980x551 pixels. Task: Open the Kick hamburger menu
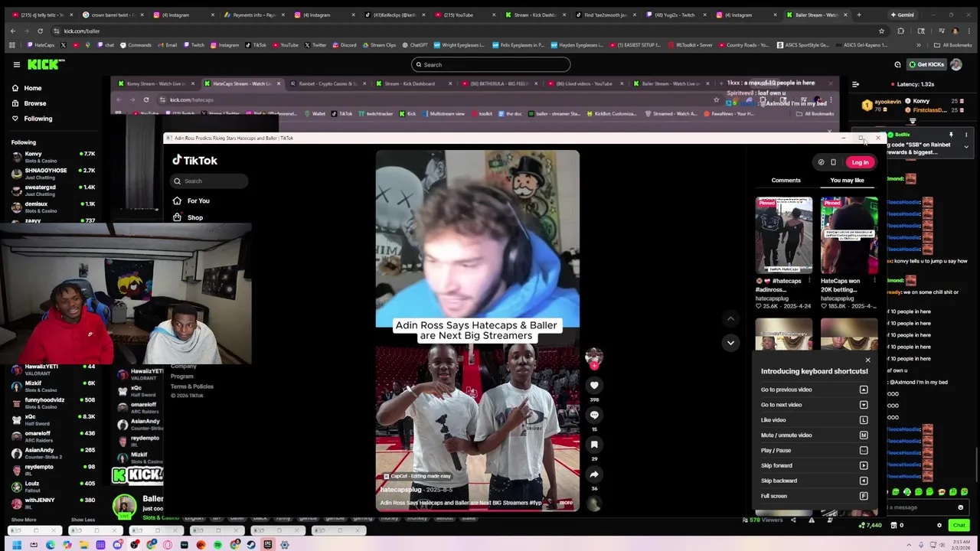[16, 65]
